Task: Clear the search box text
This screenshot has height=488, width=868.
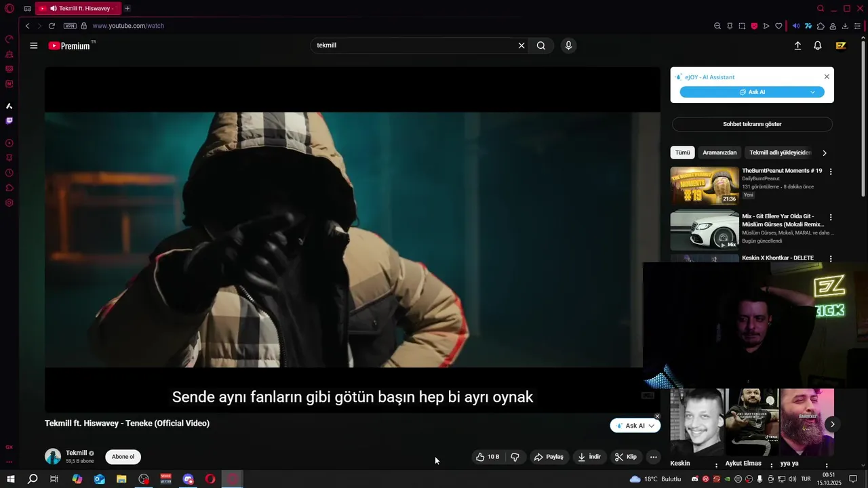Action: click(521, 45)
